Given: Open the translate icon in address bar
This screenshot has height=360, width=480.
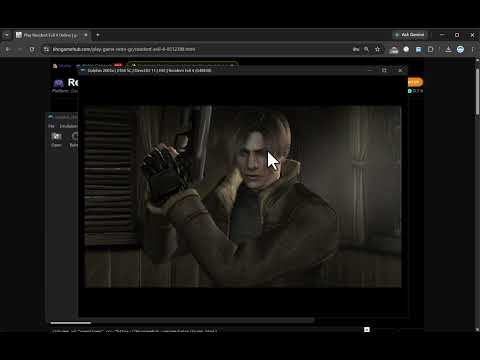Looking at the screenshot, I should [356, 49].
